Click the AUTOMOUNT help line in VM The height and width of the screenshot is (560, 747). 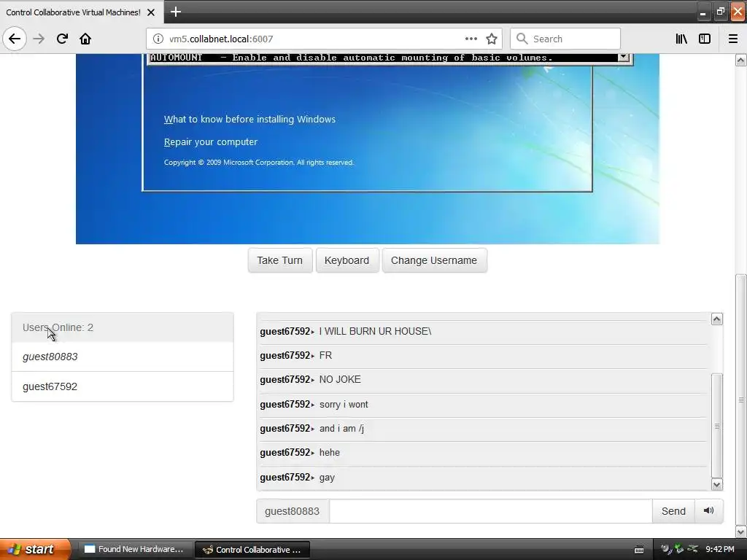(352, 58)
